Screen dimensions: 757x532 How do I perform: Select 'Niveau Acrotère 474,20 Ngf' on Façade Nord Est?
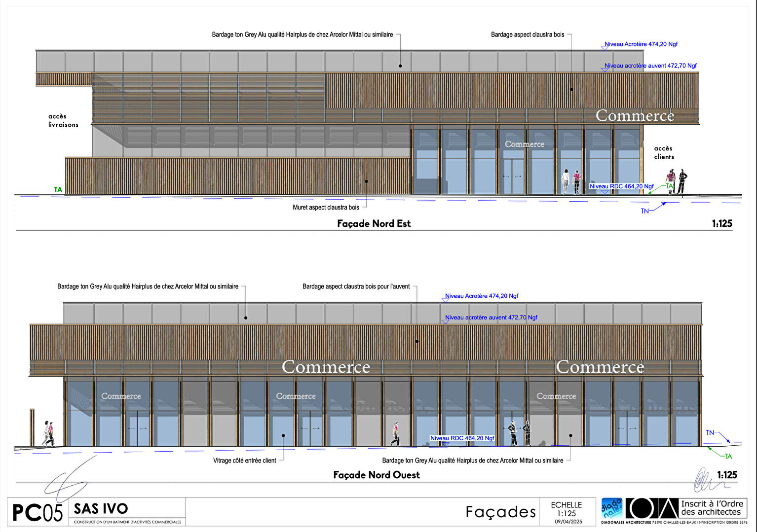[641, 44]
